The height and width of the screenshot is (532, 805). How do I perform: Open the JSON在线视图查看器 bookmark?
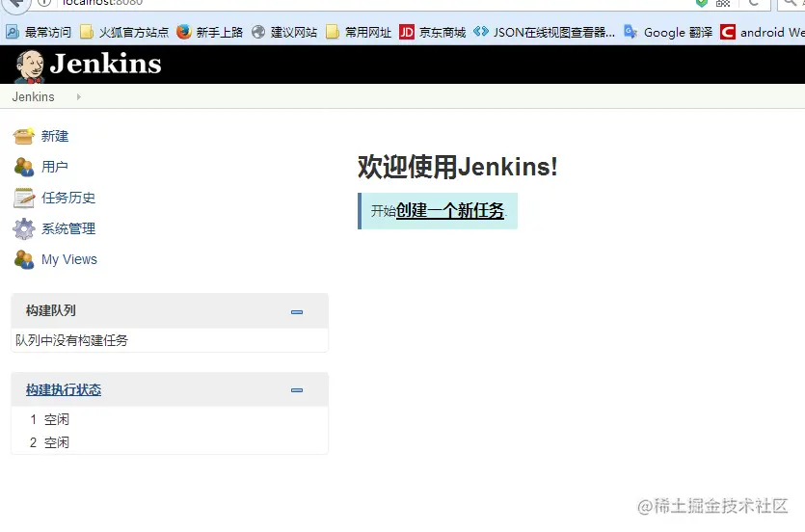pos(544,32)
